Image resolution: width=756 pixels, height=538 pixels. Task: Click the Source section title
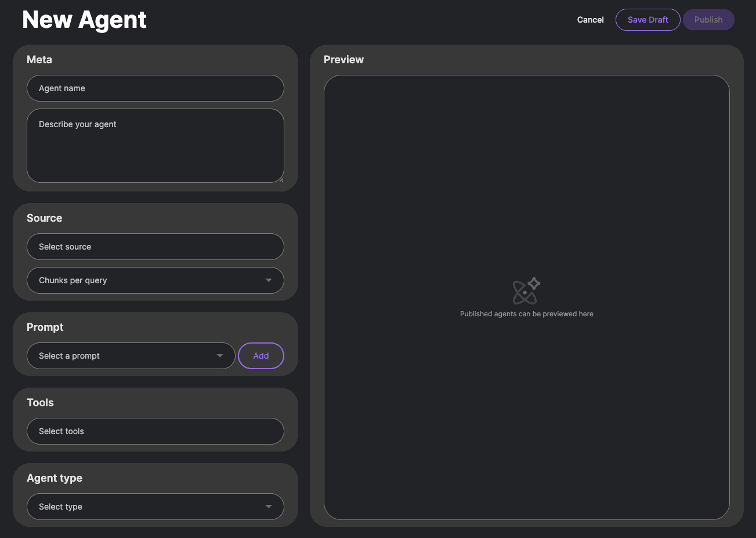click(44, 218)
